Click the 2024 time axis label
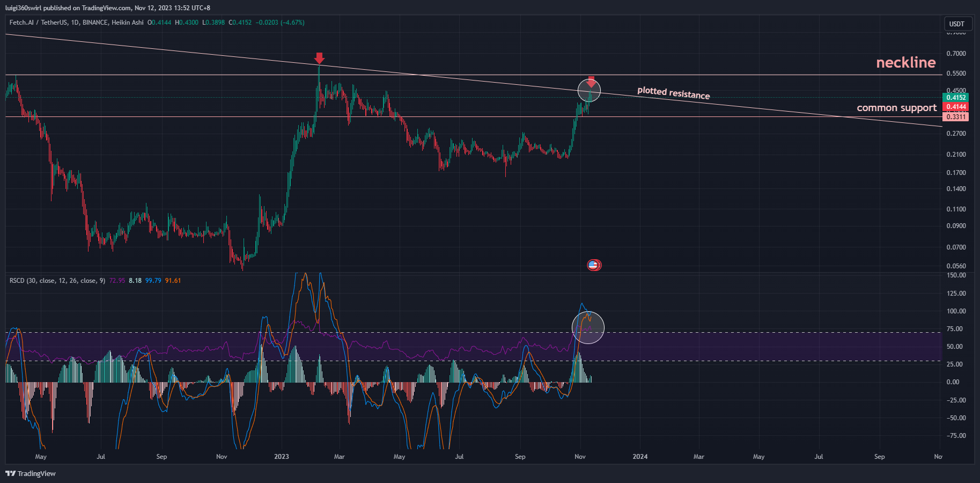Viewport: 980px width, 483px height. click(640, 457)
